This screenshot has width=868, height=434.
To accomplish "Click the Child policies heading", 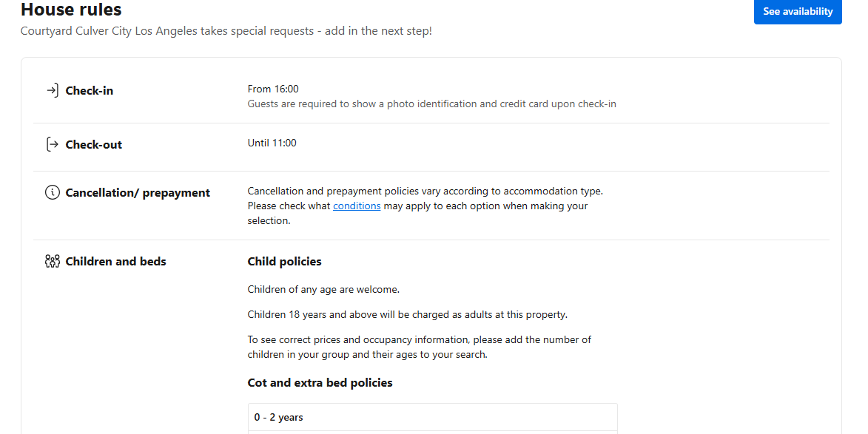I will point(285,262).
